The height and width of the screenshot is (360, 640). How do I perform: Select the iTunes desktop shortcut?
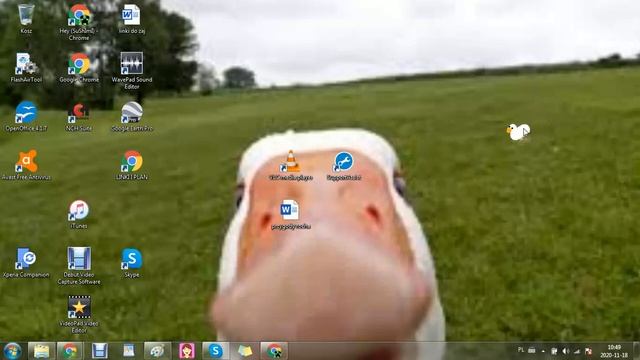pyautogui.click(x=79, y=214)
